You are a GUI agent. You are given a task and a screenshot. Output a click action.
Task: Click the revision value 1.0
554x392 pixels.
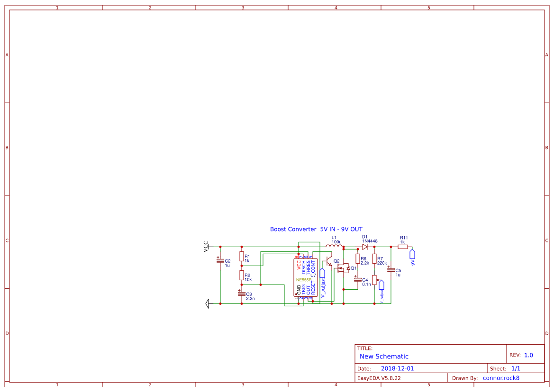[528, 355]
